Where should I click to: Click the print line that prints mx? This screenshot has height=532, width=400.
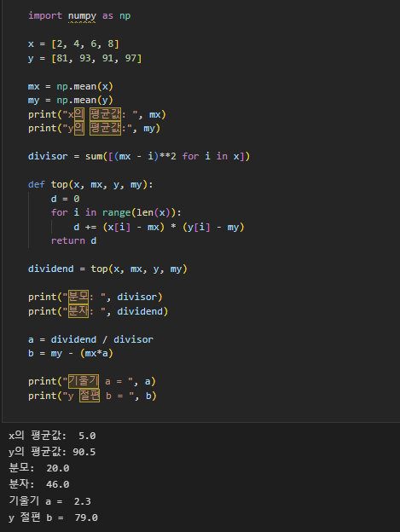click(97, 115)
